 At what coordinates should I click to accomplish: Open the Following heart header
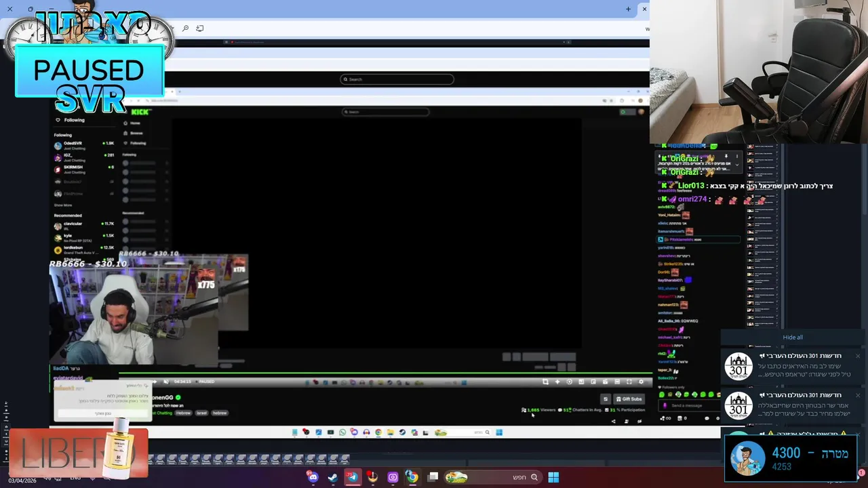[70, 120]
